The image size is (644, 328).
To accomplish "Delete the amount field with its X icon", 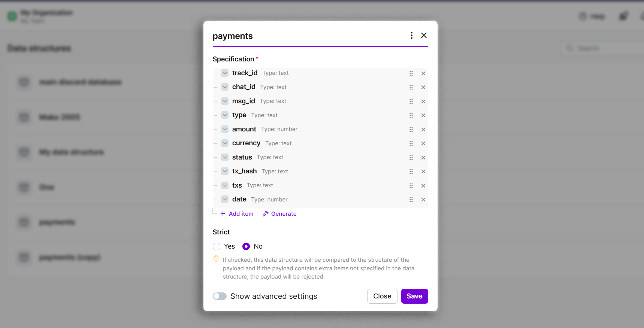I will pos(423,130).
